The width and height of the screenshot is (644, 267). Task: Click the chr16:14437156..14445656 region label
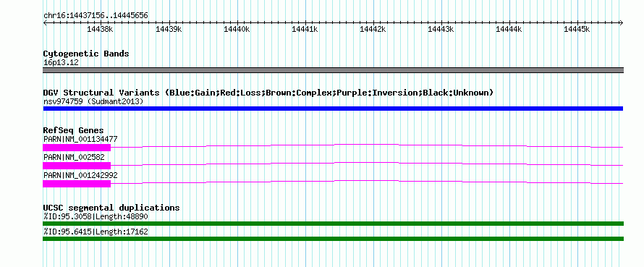pos(96,16)
